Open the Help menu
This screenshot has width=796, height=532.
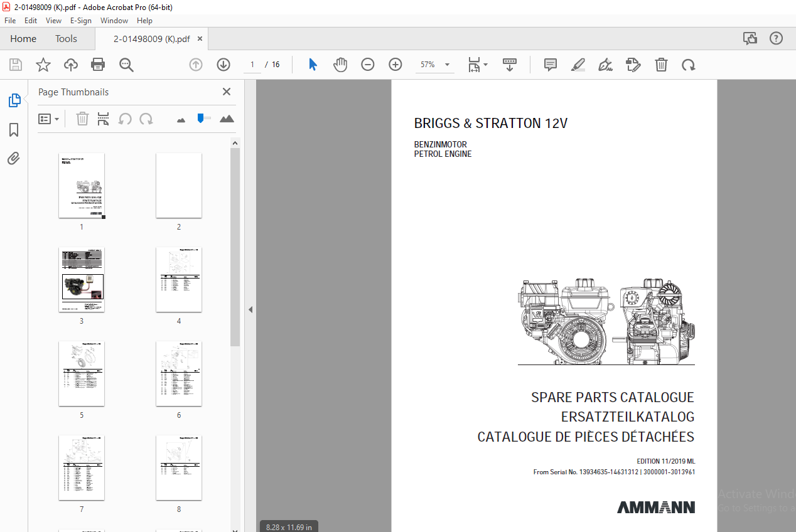[144, 21]
